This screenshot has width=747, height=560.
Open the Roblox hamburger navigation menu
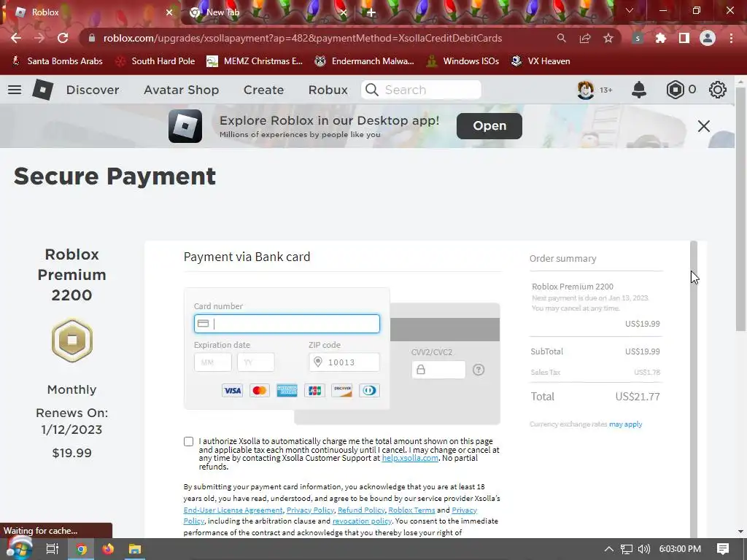tap(15, 90)
